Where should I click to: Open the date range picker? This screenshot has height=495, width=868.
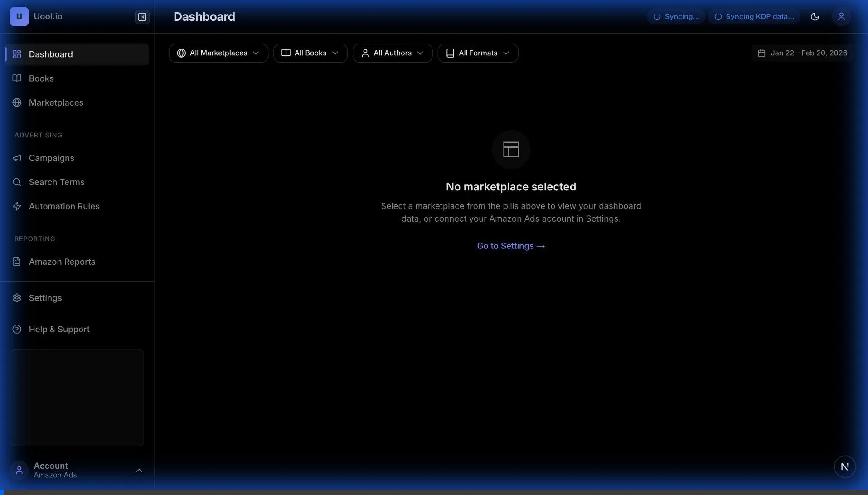[802, 53]
